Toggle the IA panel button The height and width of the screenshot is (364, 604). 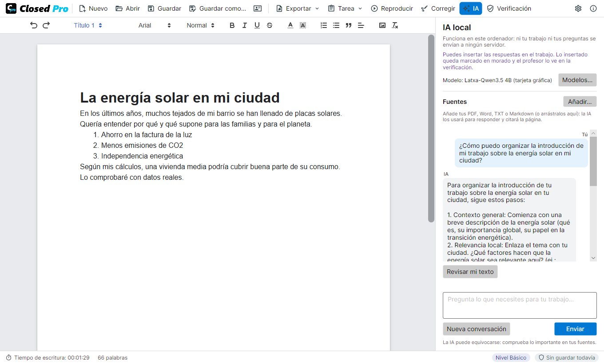tap(471, 8)
